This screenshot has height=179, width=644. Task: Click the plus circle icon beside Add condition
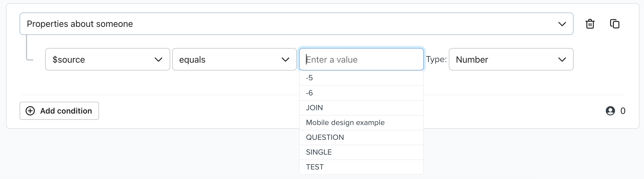click(30, 111)
